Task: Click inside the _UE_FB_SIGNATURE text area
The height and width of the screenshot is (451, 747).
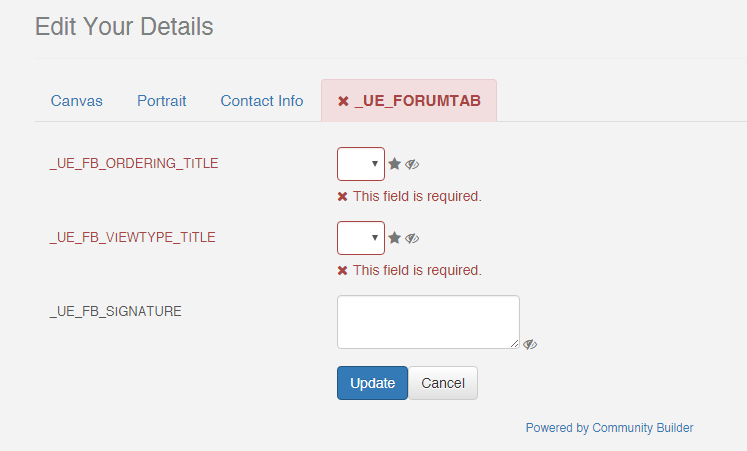Action: click(x=428, y=322)
